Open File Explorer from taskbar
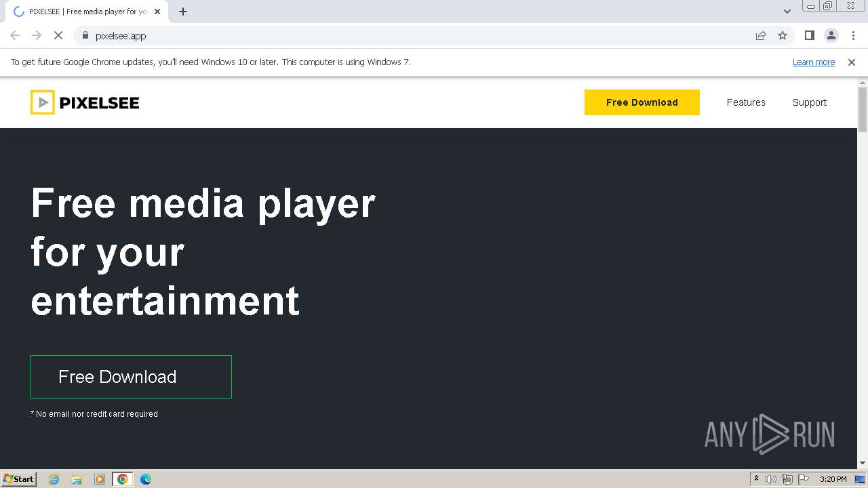Viewport: 868px width, 488px height. point(77,479)
